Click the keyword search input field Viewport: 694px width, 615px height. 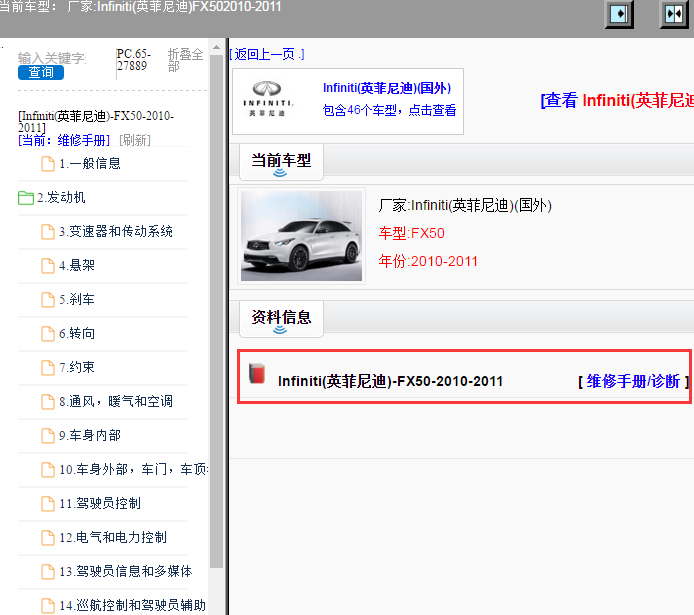[52, 58]
